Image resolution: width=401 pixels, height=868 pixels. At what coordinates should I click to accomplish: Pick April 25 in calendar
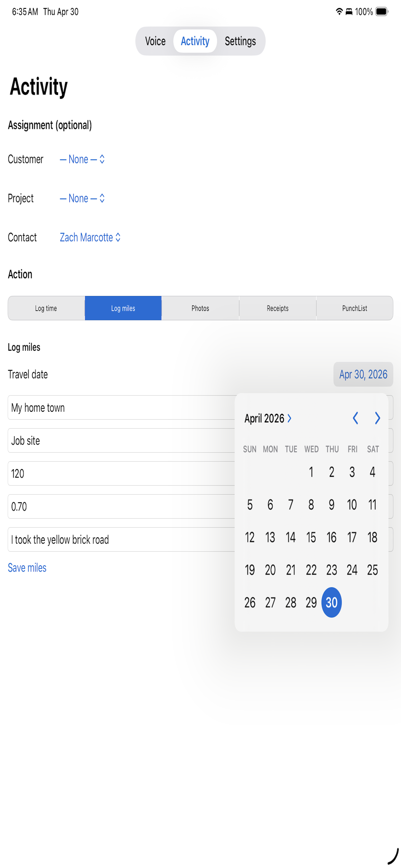372,570
